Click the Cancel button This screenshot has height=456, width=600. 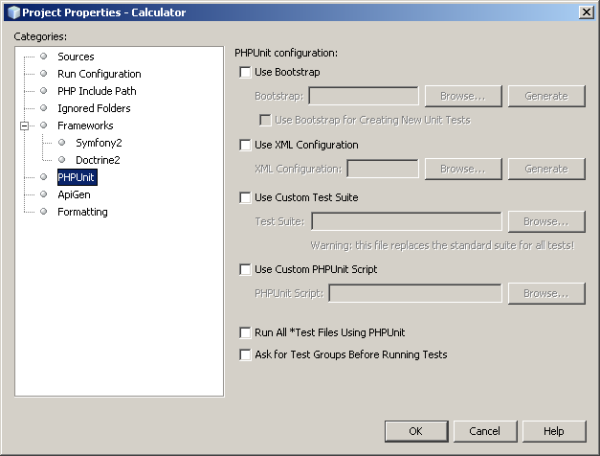pyautogui.click(x=484, y=431)
